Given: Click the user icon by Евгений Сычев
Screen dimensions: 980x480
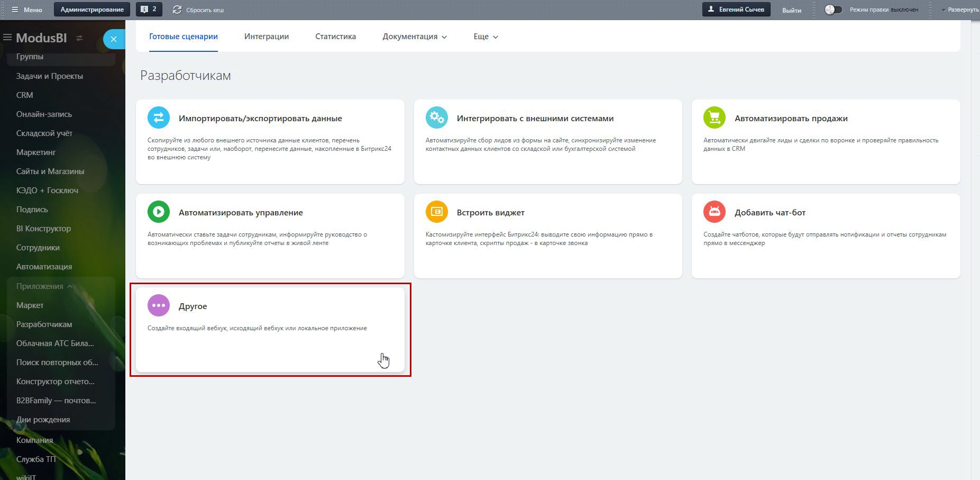Looking at the screenshot, I should pyautogui.click(x=711, y=10).
